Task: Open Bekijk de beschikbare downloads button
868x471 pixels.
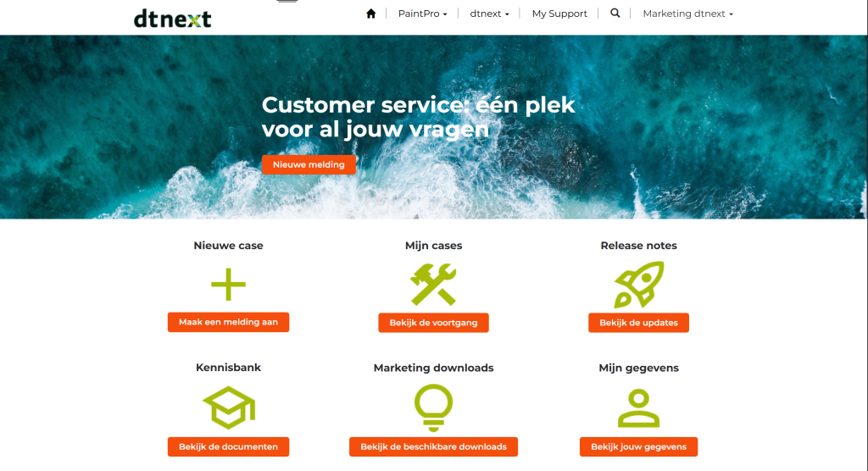Action: click(x=433, y=446)
